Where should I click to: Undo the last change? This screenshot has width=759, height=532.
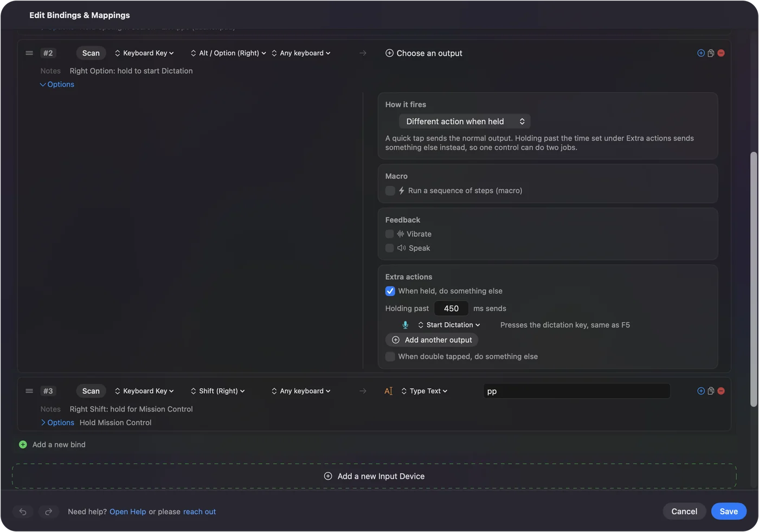[23, 511]
